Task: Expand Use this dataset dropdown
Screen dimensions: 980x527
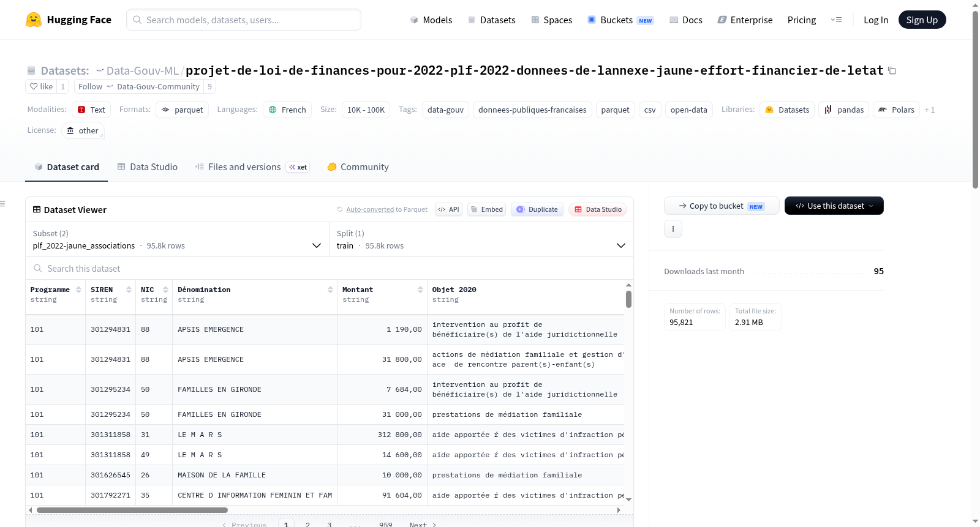Action: point(834,206)
